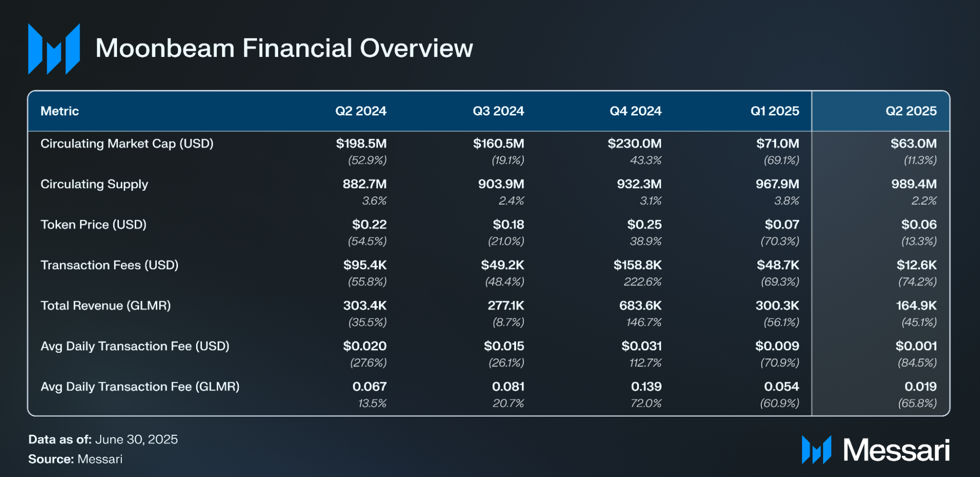Click the '146.7%' change figure
This screenshot has width=980, height=477.
point(644,322)
